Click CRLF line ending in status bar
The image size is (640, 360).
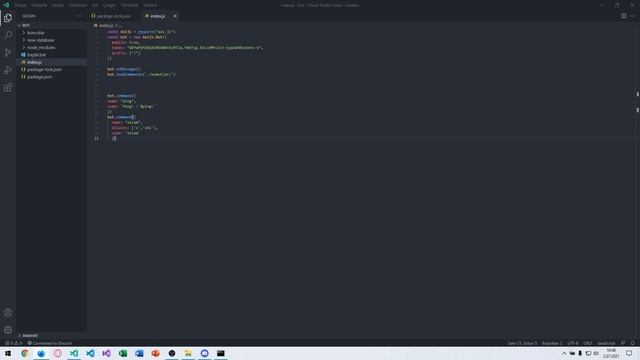pos(587,343)
